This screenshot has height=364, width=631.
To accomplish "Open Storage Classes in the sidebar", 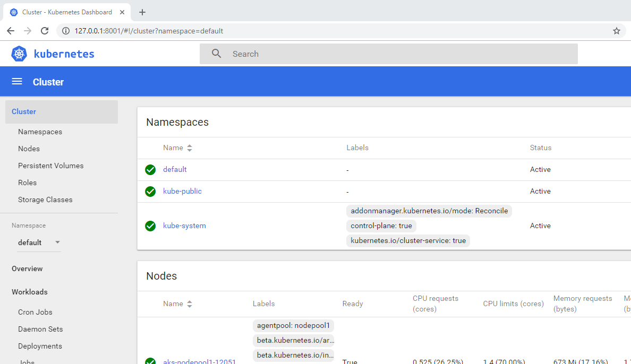I will coord(45,200).
